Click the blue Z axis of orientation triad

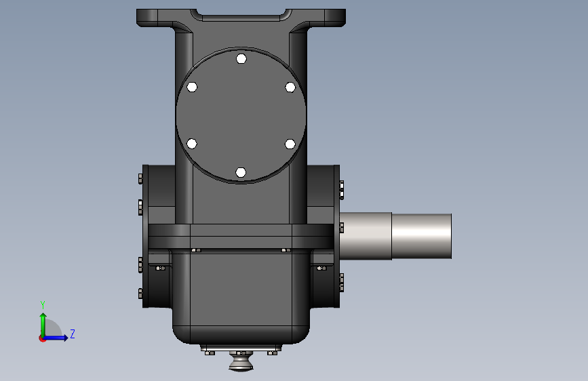56,338
